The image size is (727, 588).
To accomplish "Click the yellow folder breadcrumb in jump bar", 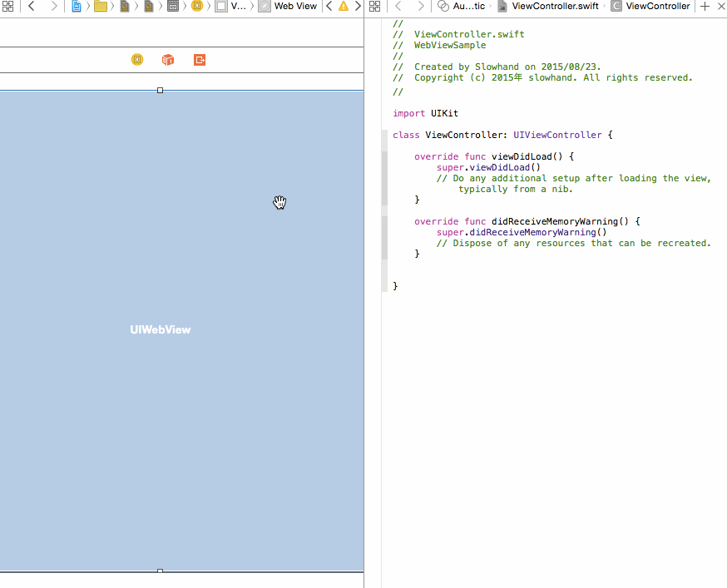I will click(x=101, y=6).
